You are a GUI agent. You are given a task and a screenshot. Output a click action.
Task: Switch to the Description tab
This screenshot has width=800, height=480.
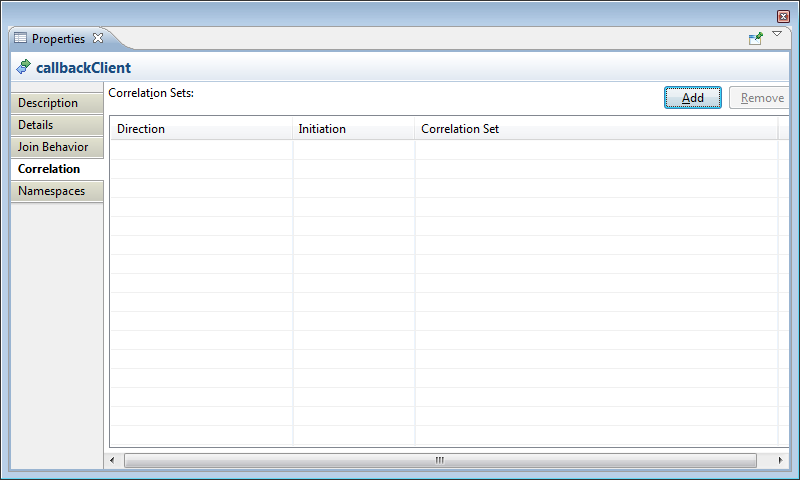pos(48,103)
